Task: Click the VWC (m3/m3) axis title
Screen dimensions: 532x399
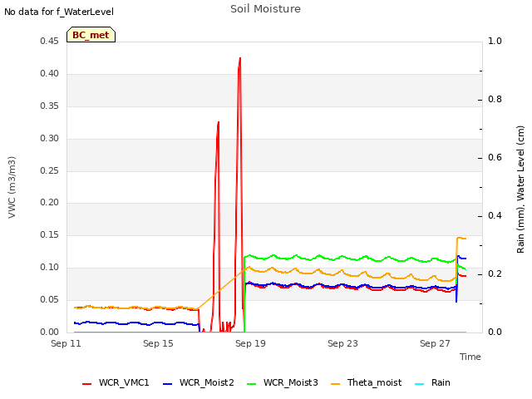Action: [x=12, y=187]
